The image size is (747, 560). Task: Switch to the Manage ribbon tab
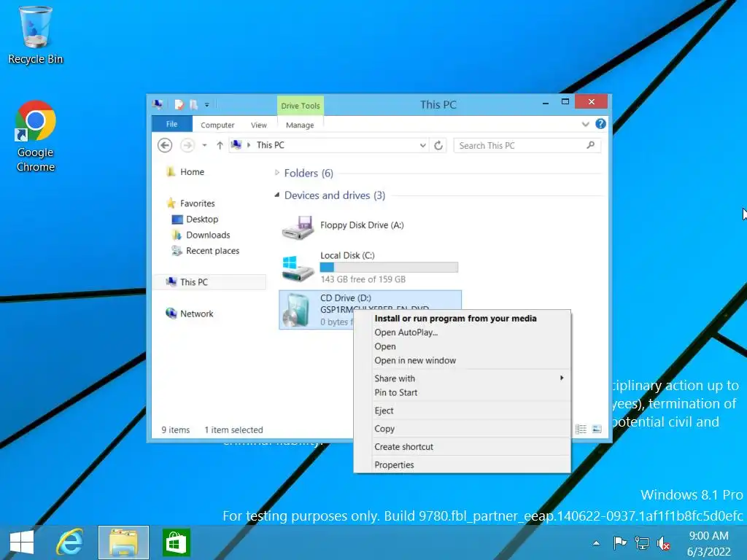coord(300,125)
